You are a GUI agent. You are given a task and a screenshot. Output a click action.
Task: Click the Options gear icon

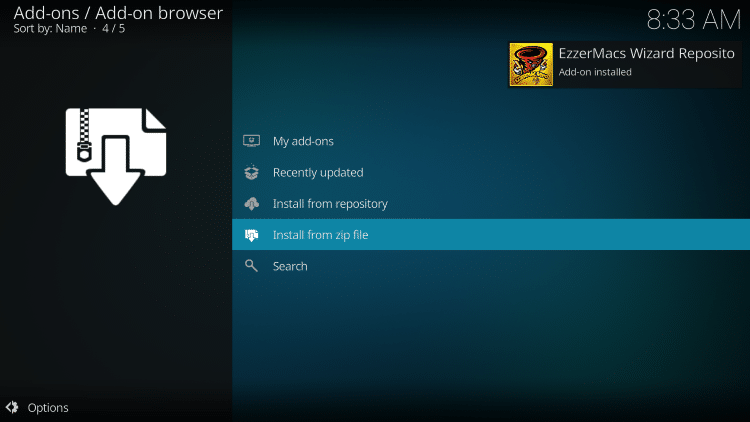(12, 407)
